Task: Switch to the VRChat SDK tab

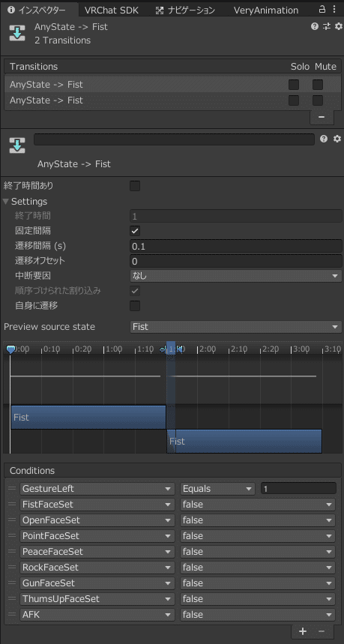Action: coord(111,10)
